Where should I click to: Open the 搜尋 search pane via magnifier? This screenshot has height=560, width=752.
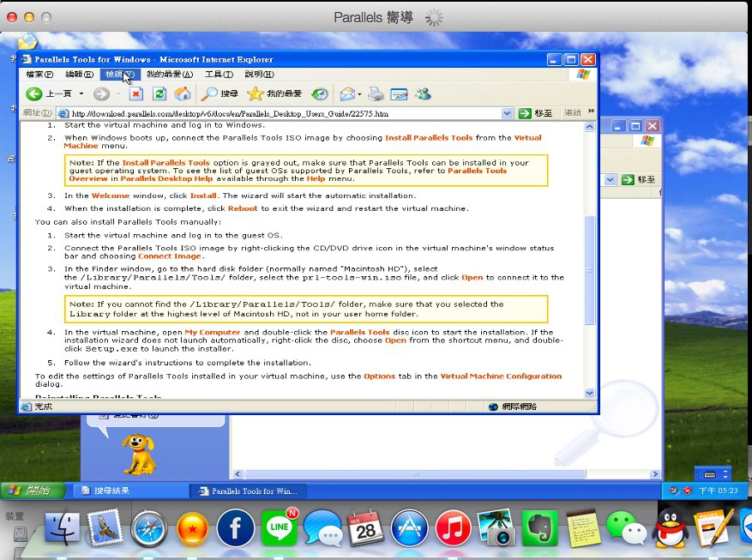[x=220, y=94]
